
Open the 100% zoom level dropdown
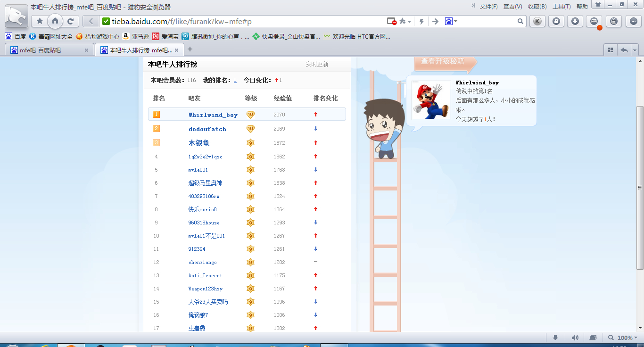(x=623, y=338)
